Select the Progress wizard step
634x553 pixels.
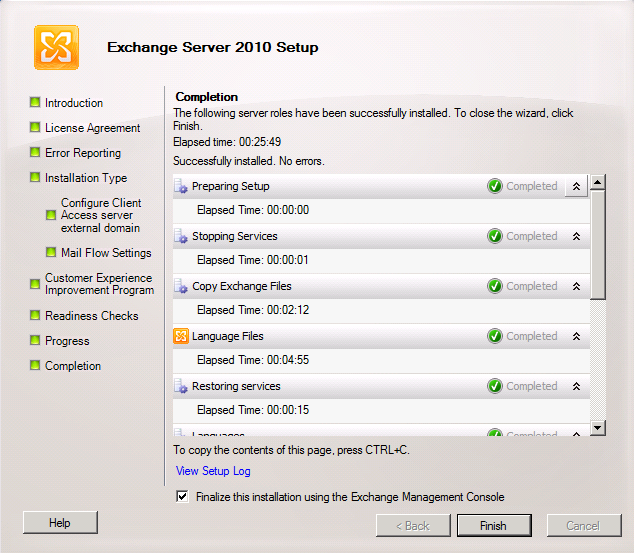[x=67, y=341]
